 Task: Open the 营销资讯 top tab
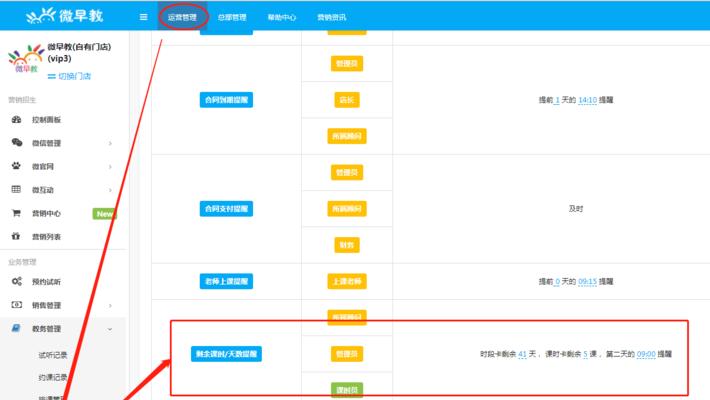[x=331, y=17]
